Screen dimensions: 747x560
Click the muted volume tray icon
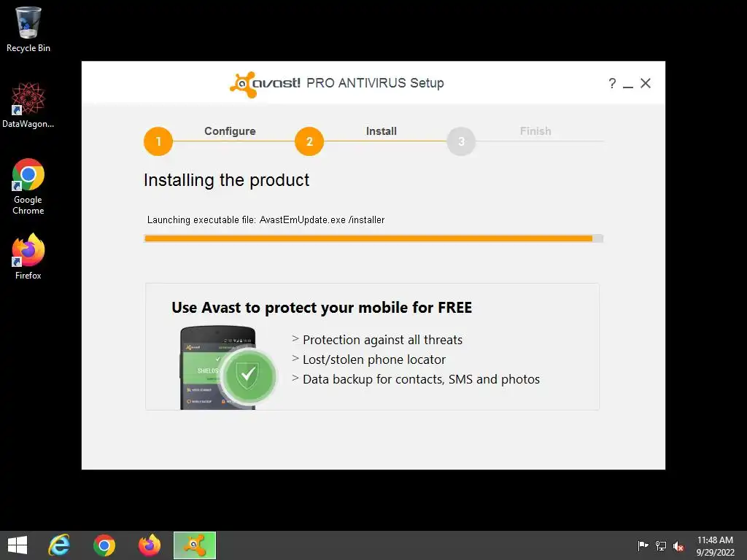point(678,546)
